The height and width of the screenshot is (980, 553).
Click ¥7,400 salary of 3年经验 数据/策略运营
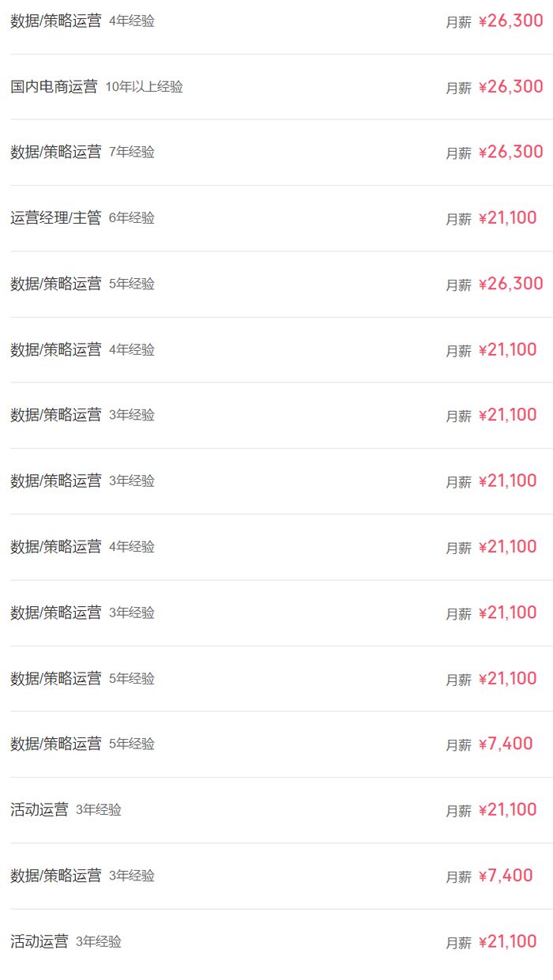(x=506, y=876)
